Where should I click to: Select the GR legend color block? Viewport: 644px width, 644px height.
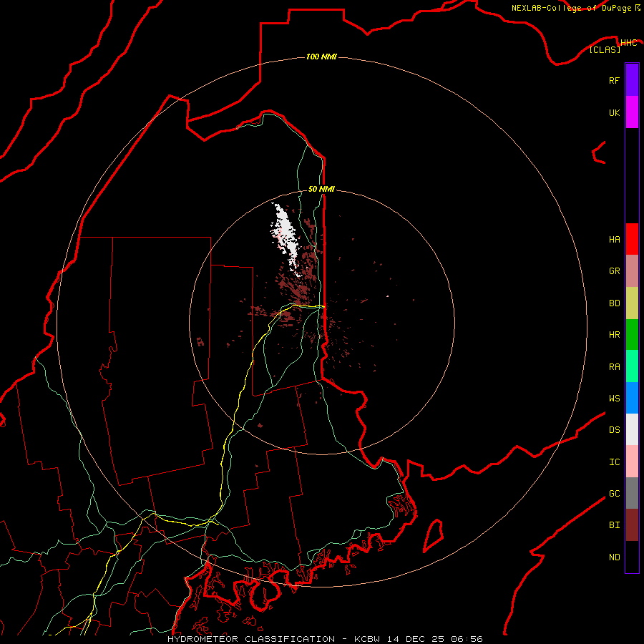(632, 271)
